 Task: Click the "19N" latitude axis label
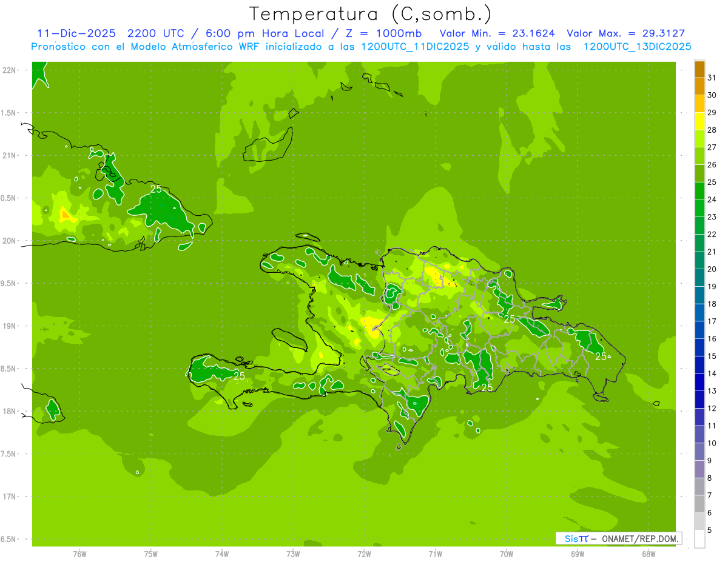pyautogui.click(x=9, y=326)
